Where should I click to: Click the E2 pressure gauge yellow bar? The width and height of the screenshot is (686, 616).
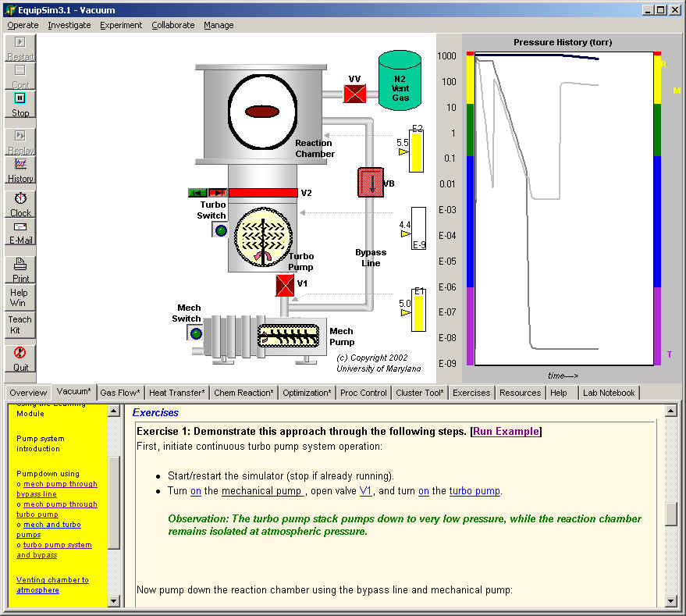(x=417, y=151)
